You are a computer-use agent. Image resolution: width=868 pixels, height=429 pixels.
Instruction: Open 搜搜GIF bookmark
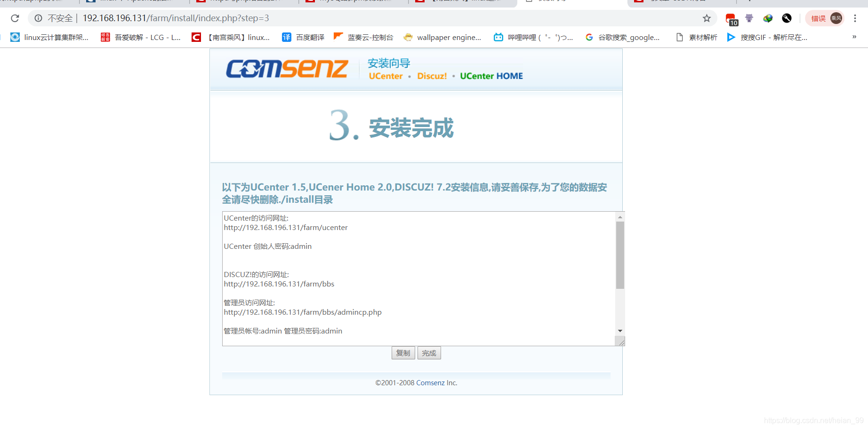(x=767, y=37)
